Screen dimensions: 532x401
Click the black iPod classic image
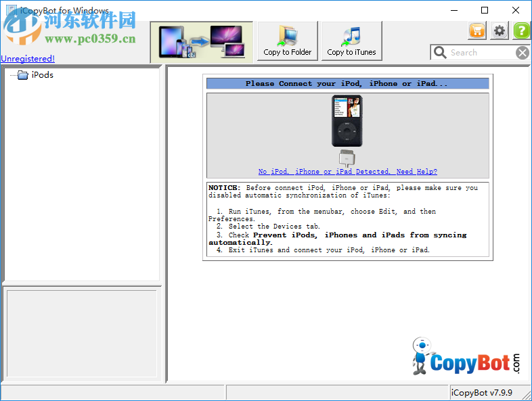click(347, 121)
